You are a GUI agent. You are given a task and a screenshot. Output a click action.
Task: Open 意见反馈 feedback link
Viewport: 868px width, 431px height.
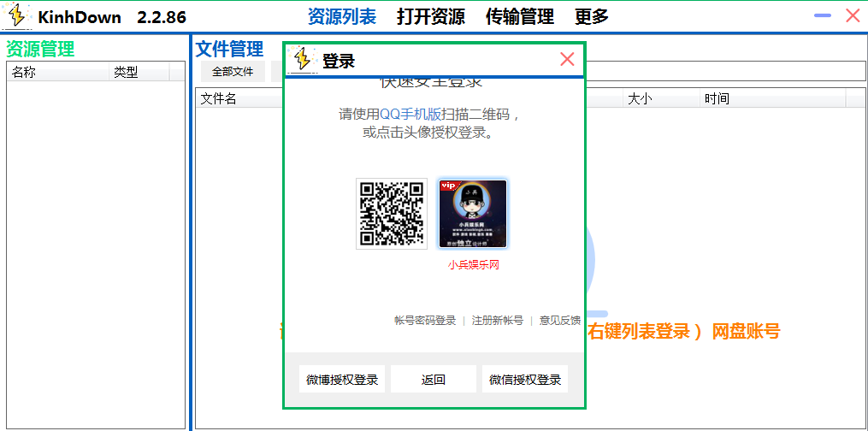(x=559, y=321)
